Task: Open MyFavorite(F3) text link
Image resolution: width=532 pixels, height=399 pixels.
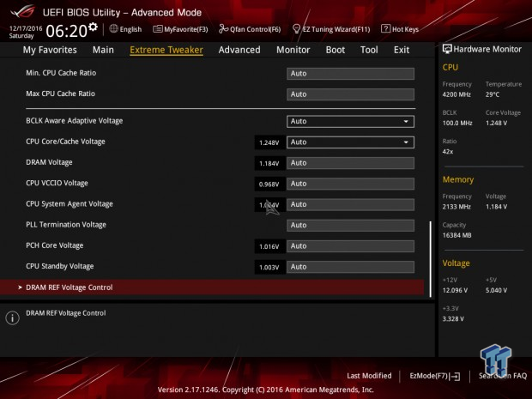Action: [186, 29]
